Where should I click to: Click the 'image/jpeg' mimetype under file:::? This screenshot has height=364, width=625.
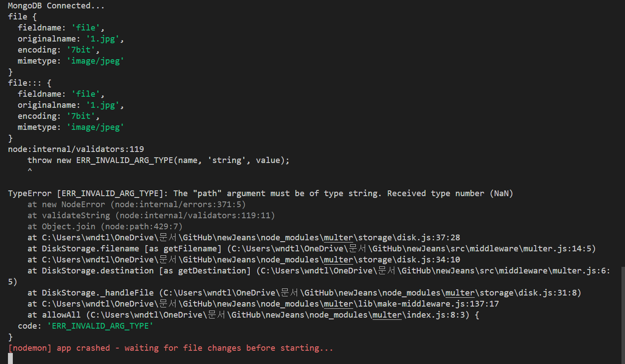95,127
